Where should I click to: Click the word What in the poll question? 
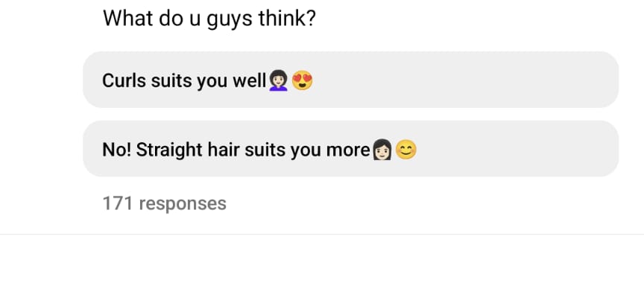127,19
